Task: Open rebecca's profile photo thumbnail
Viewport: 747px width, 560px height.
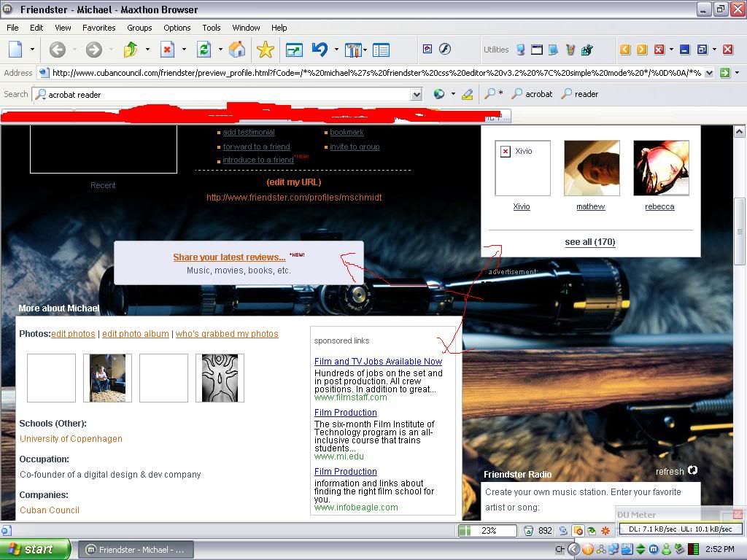Action: (x=661, y=168)
